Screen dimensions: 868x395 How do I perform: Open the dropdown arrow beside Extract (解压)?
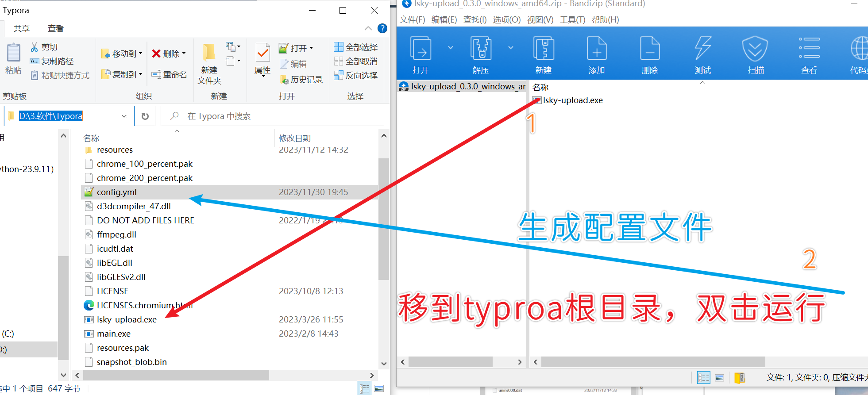coord(511,48)
